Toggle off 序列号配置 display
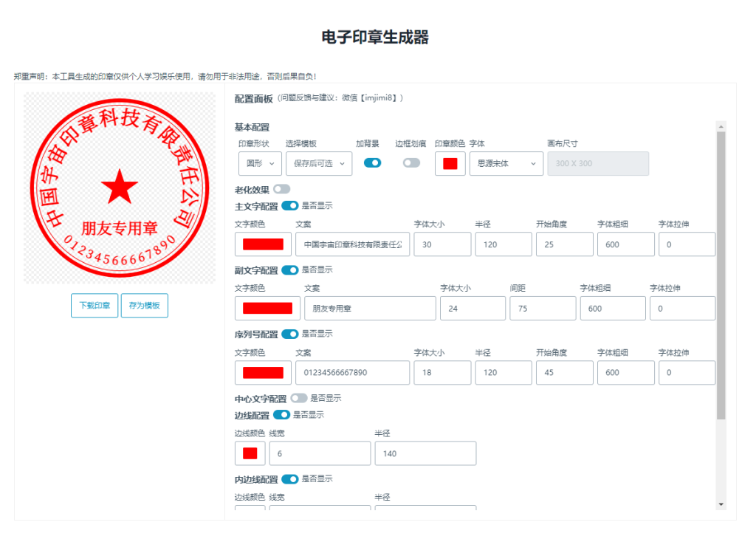This screenshot has height=539, width=756. (289, 334)
